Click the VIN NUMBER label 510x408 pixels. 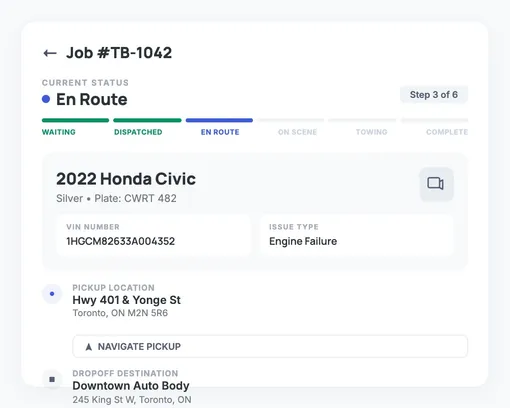(x=93, y=227)
